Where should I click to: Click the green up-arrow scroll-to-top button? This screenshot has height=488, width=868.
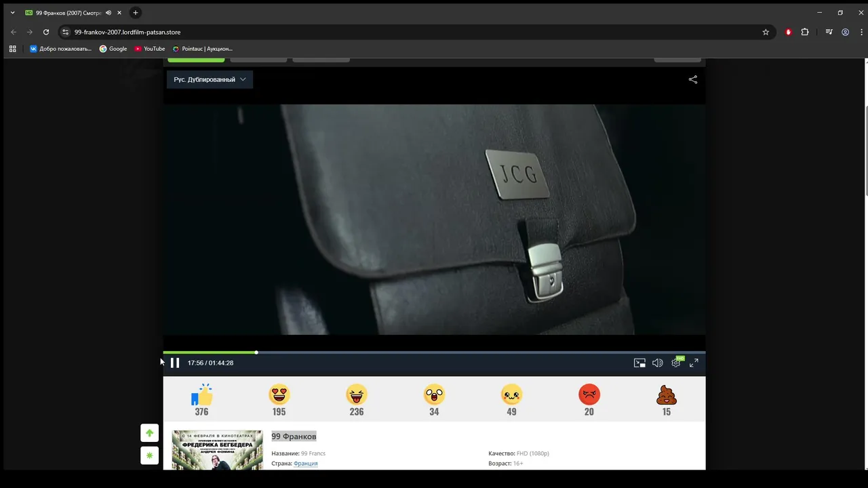[150, 433]
